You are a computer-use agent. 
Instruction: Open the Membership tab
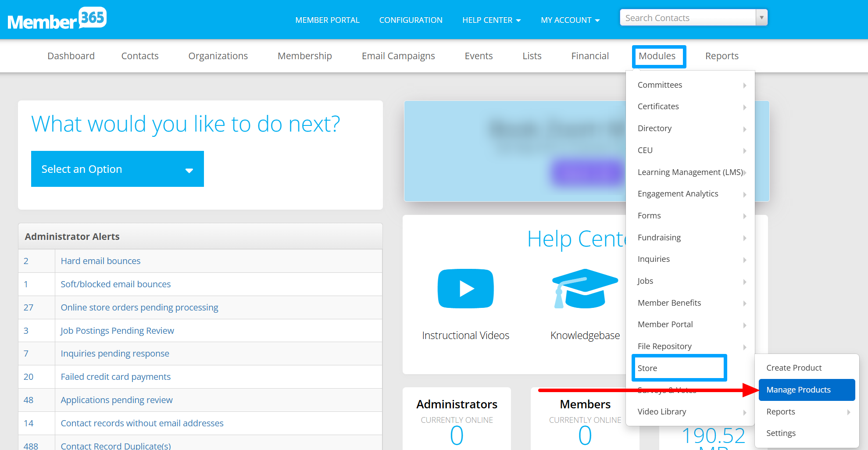pos(305,56)
